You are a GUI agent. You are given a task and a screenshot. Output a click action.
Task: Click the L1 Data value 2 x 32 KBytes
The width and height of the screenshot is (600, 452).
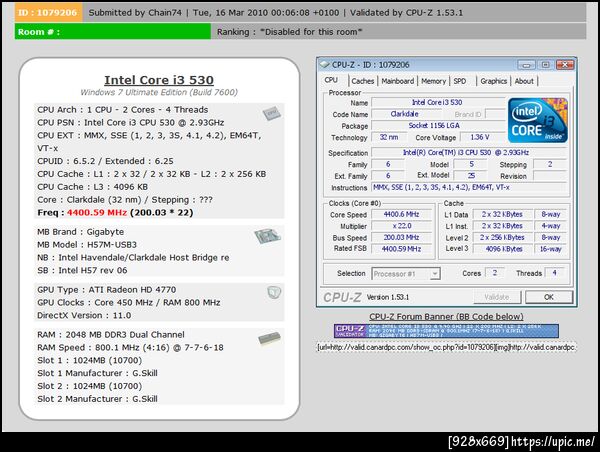tap(502, 214)
